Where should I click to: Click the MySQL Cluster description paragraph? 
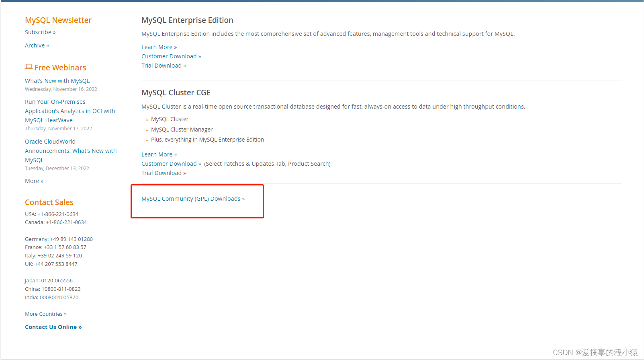[x=333, y=107]
